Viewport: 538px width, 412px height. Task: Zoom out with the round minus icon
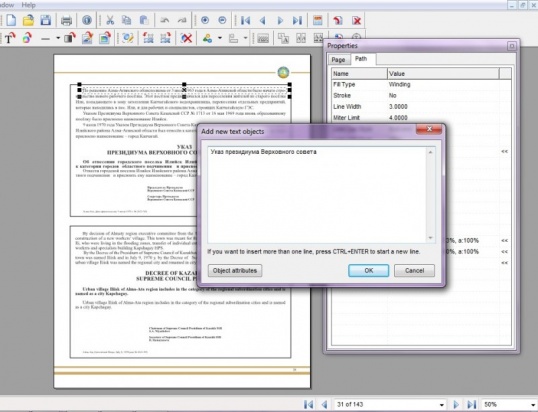tap(222, 20)
